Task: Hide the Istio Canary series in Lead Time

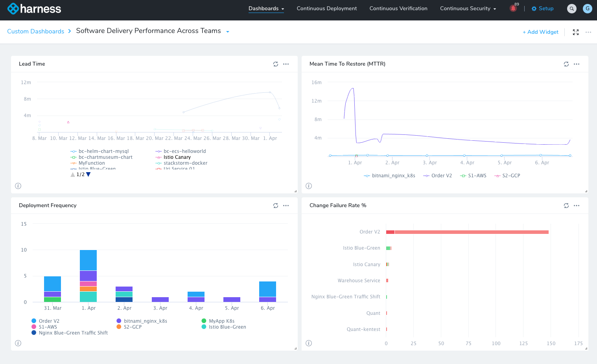Action: tap(177, 157)
